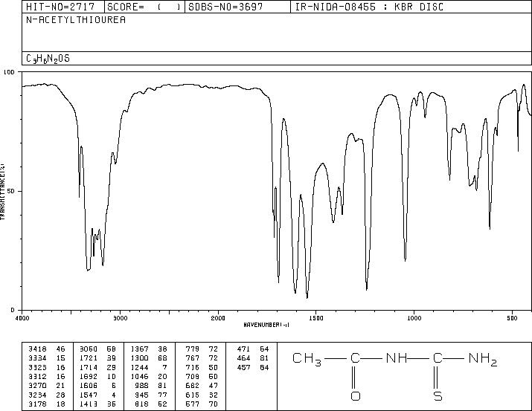Choose the 677 wavenumber value
The height and width of the screenshot is (411, 532).
[193, 404]
